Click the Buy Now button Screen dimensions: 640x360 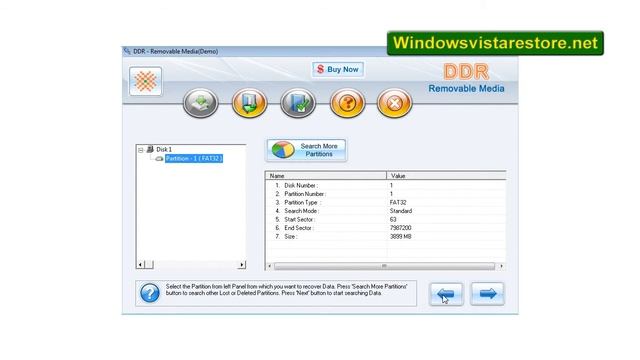[x=338, y=69]
